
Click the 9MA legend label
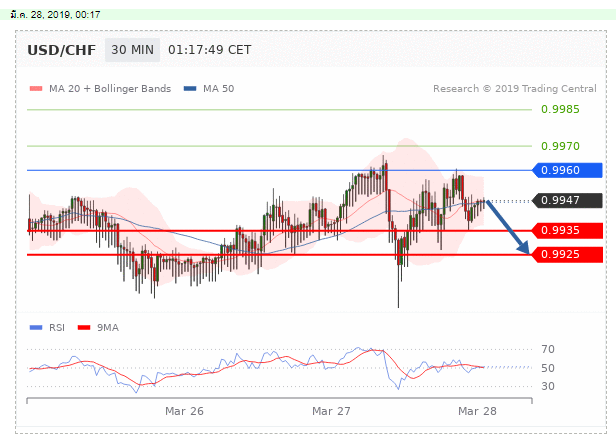108,328
